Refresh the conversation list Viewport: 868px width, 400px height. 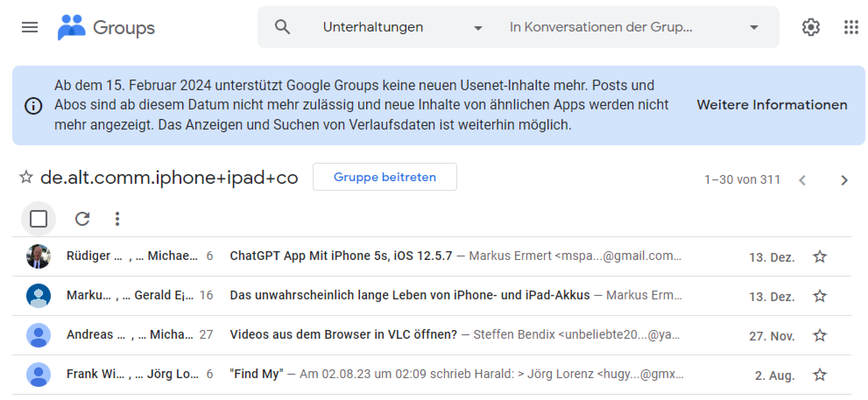click(82, 219)
